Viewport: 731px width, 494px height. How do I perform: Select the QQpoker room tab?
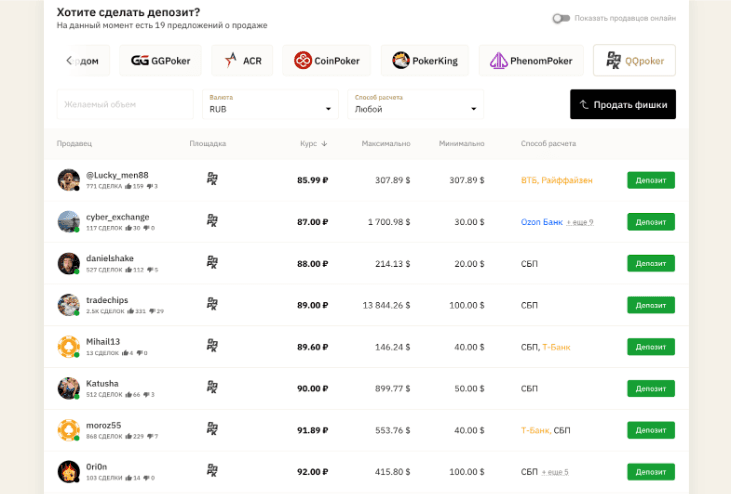634,61
